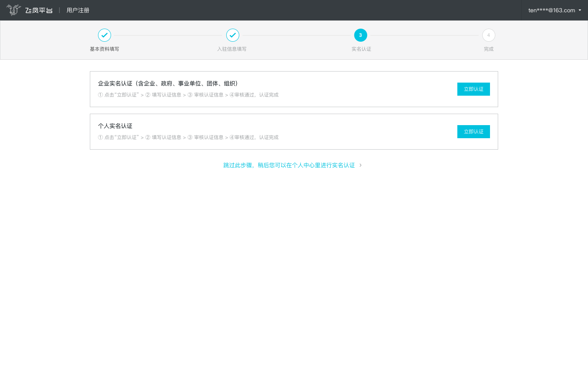Open the ten****@163.com account dropdown
Image resolution: width=588 pixels, height=368 pixels.
click(555, 10)
